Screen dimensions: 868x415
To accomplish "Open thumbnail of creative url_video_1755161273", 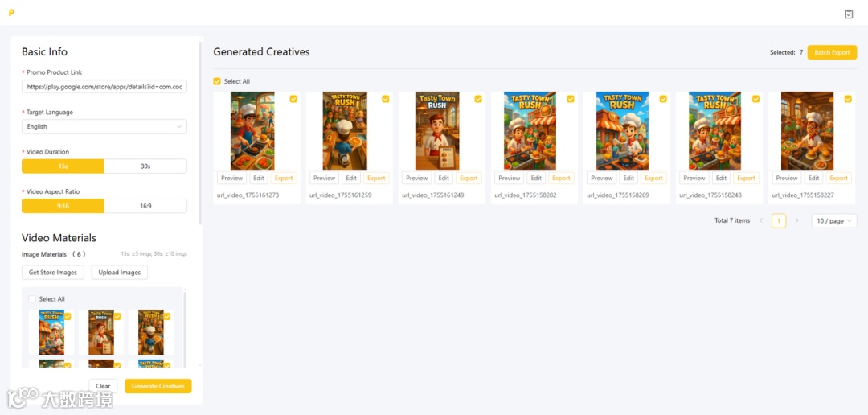I will pyautogui.click(x=252, y=131).
